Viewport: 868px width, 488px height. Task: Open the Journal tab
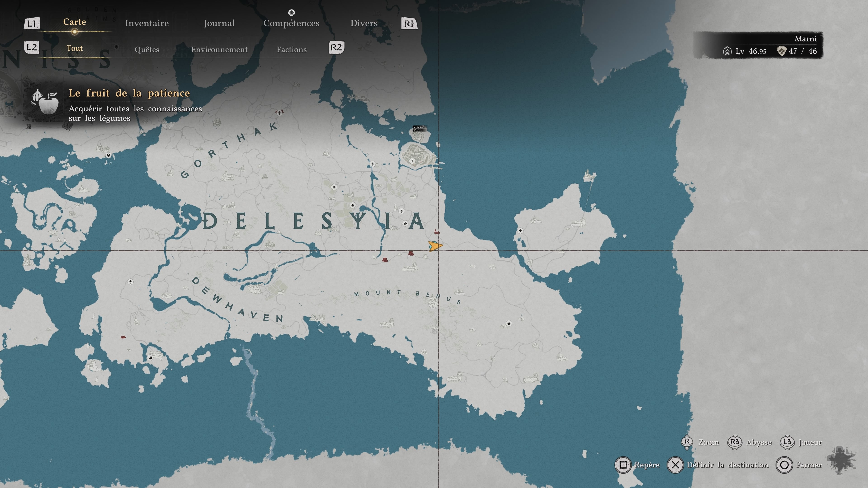[x=219, y=23]
